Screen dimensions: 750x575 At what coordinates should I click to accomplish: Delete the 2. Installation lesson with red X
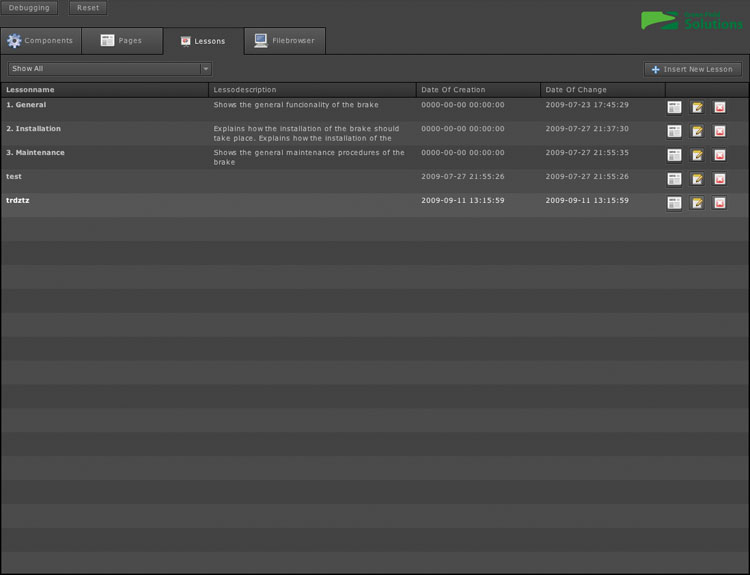coord(719,131)
